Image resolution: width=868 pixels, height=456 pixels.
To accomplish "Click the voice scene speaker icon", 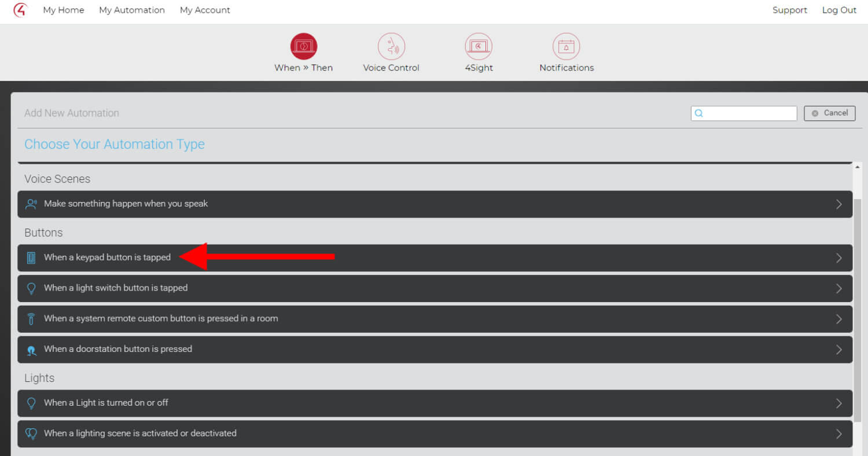I will [x=31, y=204].
